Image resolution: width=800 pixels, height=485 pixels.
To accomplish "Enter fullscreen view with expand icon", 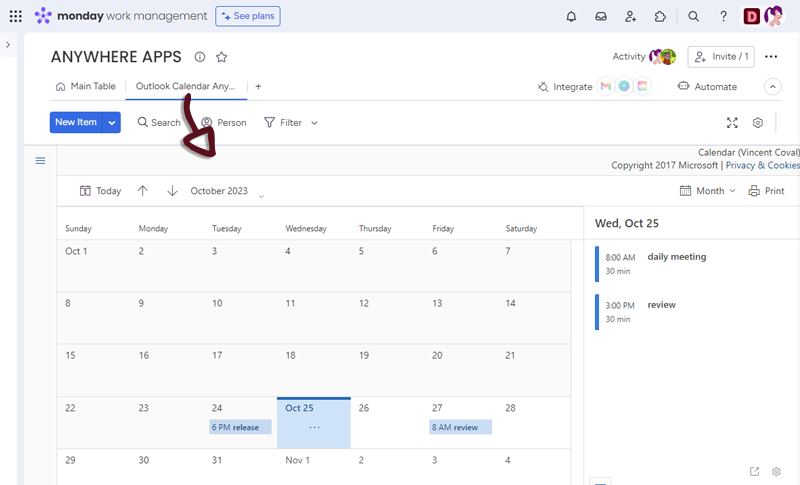I will (x=732, y=122).
